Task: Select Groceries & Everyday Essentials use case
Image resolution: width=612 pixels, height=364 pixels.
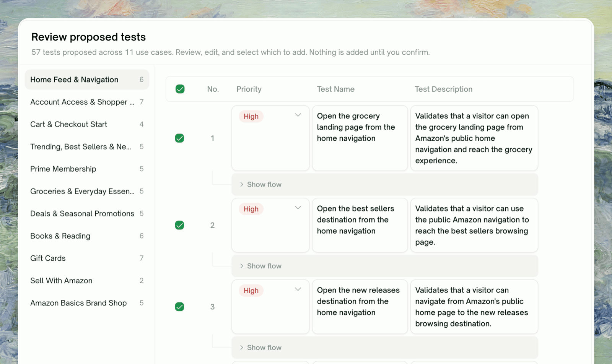Action: tap(87, 191)
